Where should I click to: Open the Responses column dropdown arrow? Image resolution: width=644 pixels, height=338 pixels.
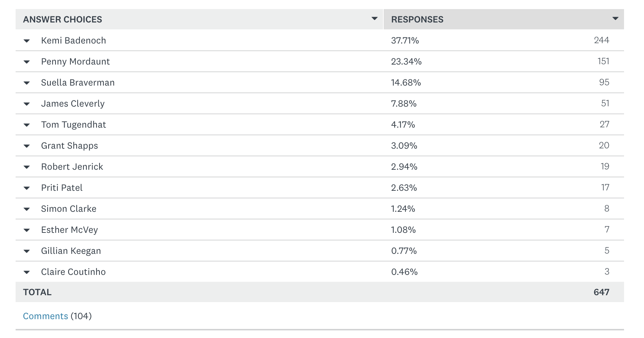click(x=615, y=19)
